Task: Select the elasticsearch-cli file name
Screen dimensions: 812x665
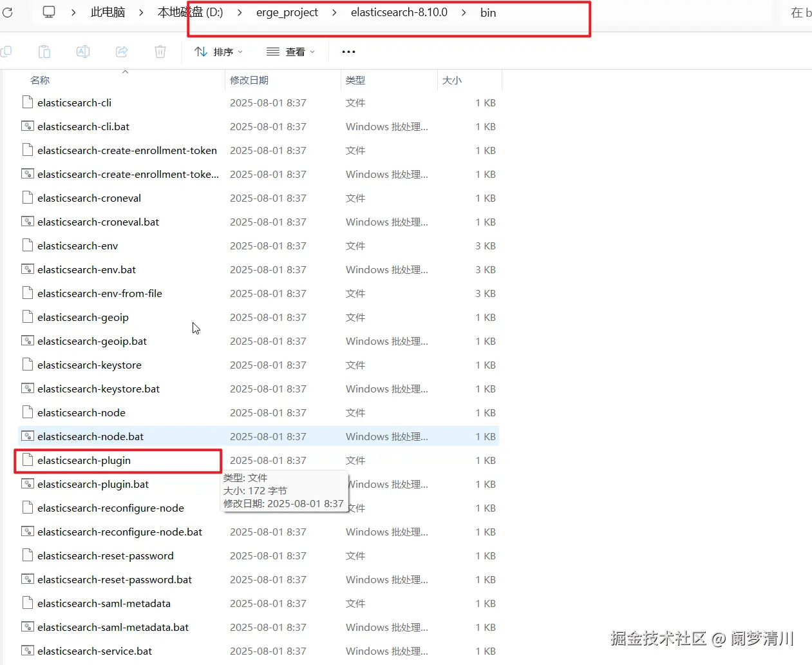Action: 74,102
